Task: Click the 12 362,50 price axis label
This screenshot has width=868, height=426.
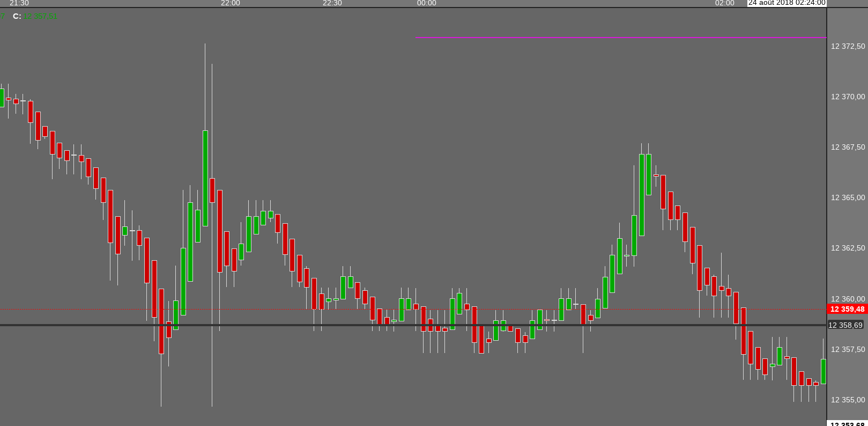Action: pos(848,248)
